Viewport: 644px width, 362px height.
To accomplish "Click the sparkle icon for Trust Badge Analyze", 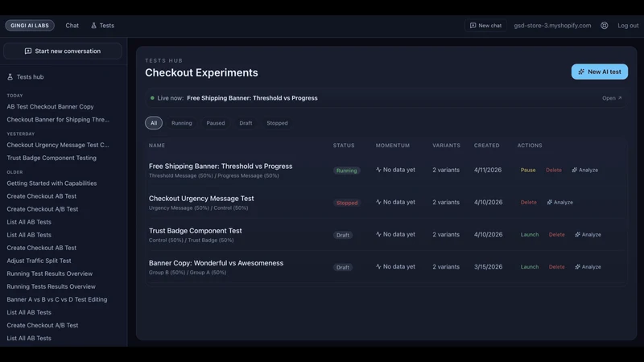I will point(577,235).
